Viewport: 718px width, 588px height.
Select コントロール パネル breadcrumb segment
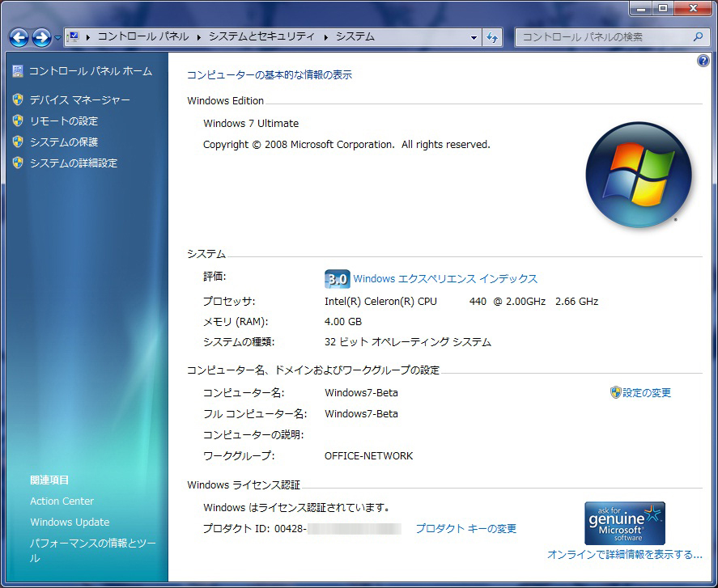[x=143, y=36]
